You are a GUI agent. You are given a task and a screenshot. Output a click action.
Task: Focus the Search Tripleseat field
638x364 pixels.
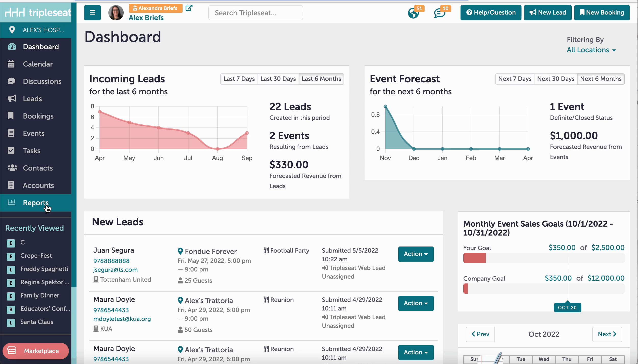(256, 13)
